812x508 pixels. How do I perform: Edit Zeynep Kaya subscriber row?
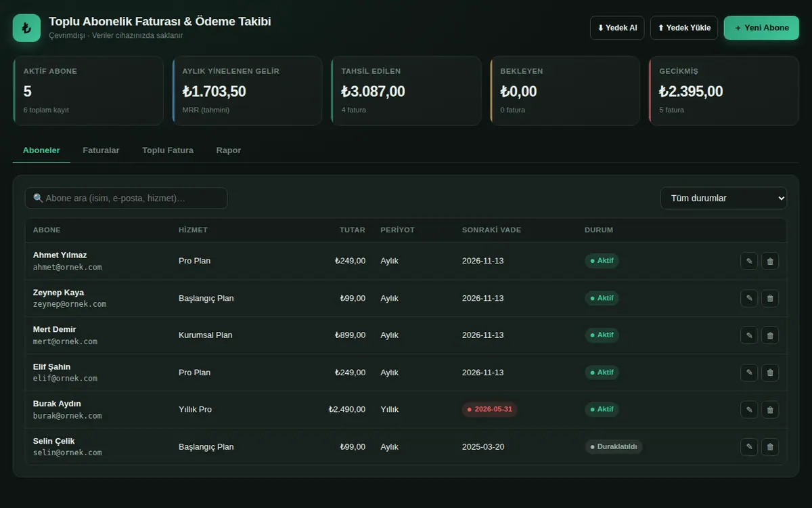749,298
